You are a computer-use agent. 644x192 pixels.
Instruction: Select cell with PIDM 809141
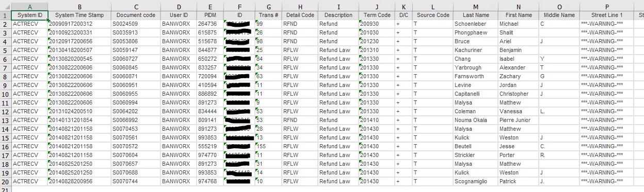[210, 120]
